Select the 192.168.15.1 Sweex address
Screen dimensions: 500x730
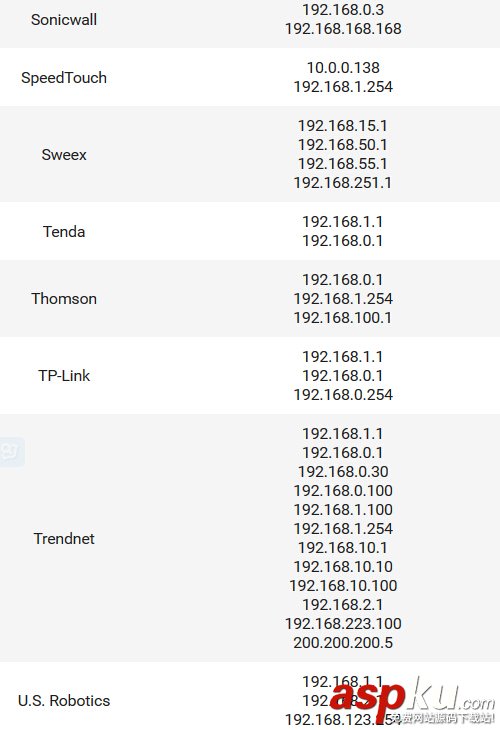click(x=343, y=125)
